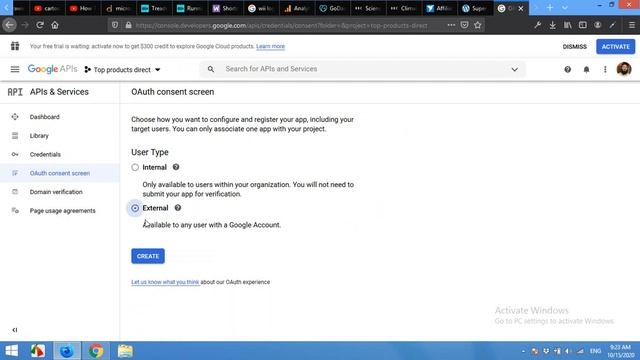Select the Internal user type radio button
The height and width of the screenshot is (360, 640).
point(135,167)
